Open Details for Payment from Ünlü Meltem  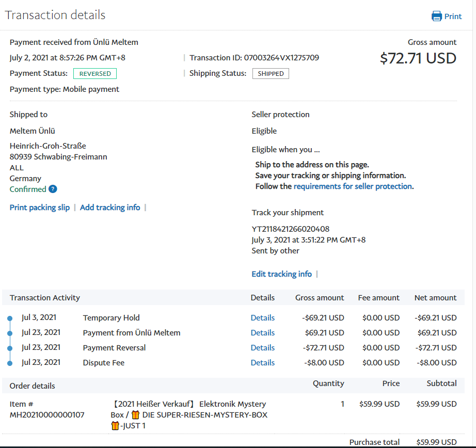coord(262,333)
